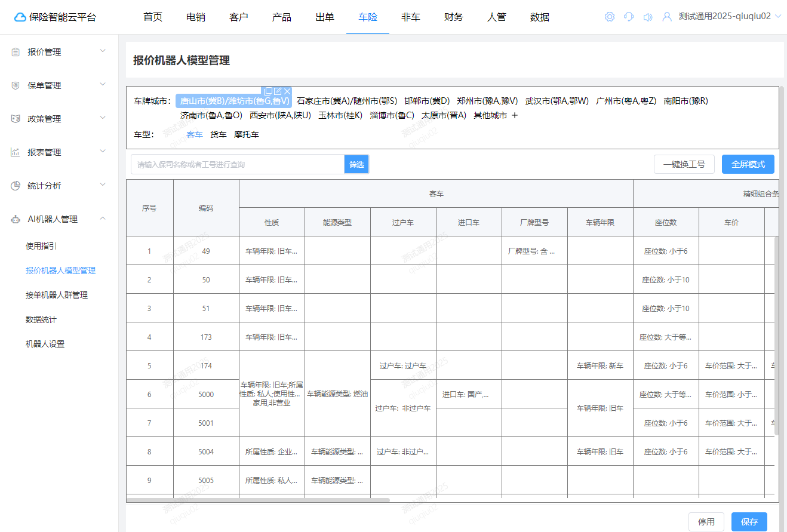The width and height of the screenshot is (787, 532).
Task: Click the AI机器人管理 robot icon
Action: tap(16, 219)
